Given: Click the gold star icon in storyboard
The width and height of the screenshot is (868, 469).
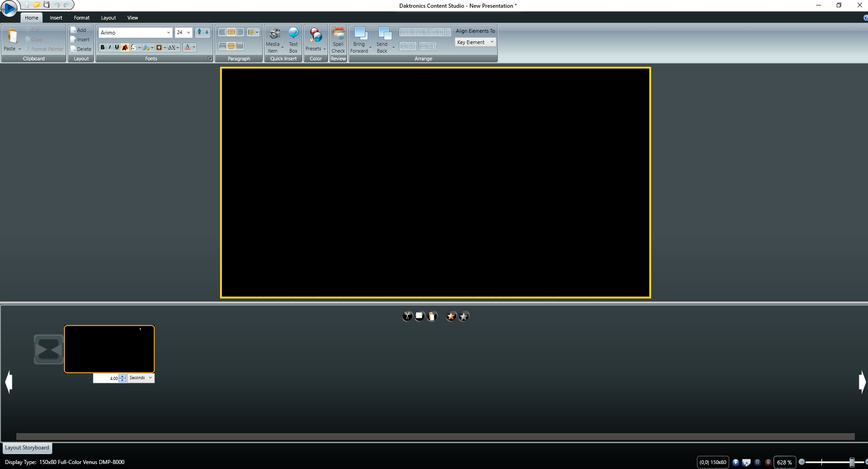Looking at the screenshot, I should (x=451, y=316).
